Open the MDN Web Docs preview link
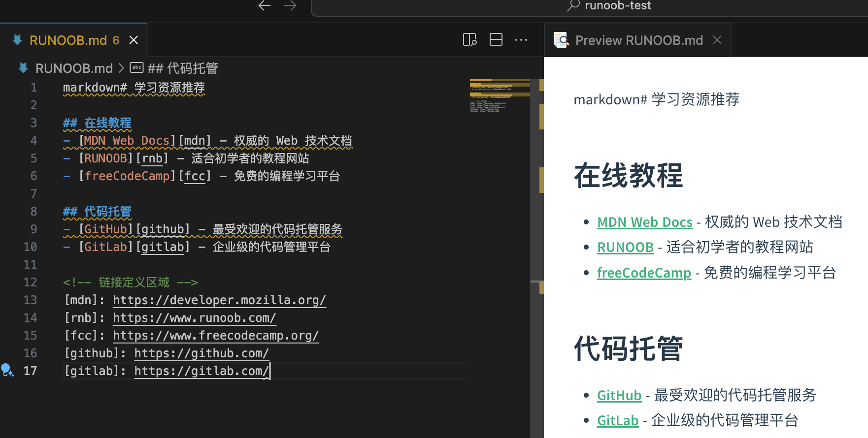Viewport: 868px width, 438px height. click(x=644, y=222)
